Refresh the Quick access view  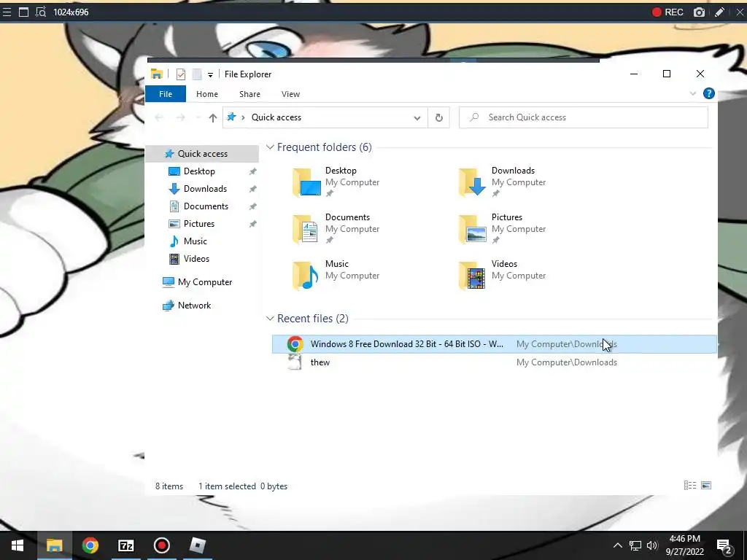click(438, 117)
